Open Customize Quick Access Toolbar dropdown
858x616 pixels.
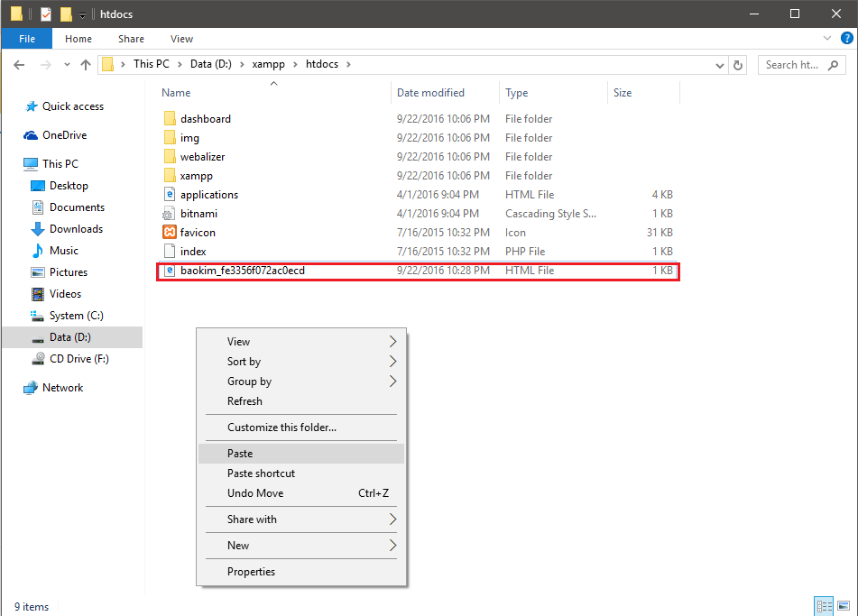82,14
